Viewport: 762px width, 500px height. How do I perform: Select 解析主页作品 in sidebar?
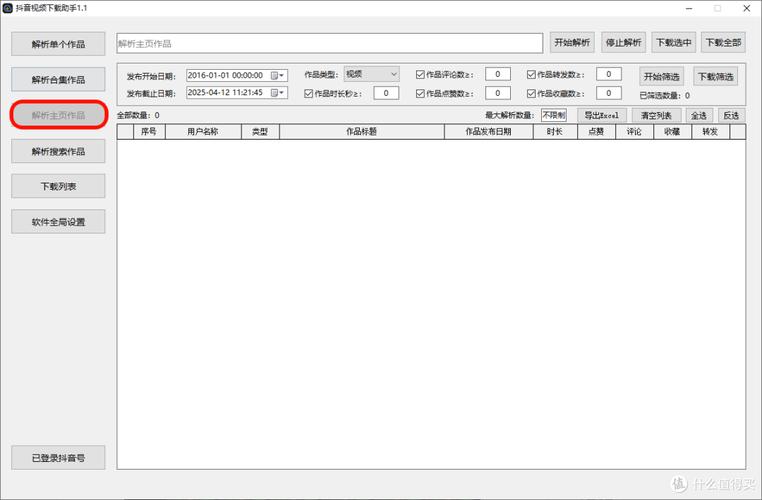tap(58, 115)
